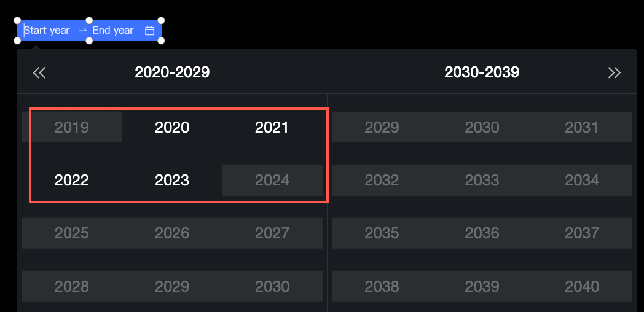Image resolution: width=644 pixels, height=312 pixels.
Task: Click disabled year 2019 cell
Action: click(72, 127)
